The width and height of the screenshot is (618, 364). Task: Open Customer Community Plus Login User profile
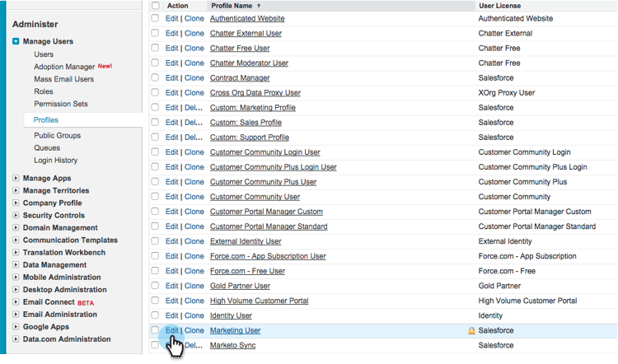click(x=273, y=166)
